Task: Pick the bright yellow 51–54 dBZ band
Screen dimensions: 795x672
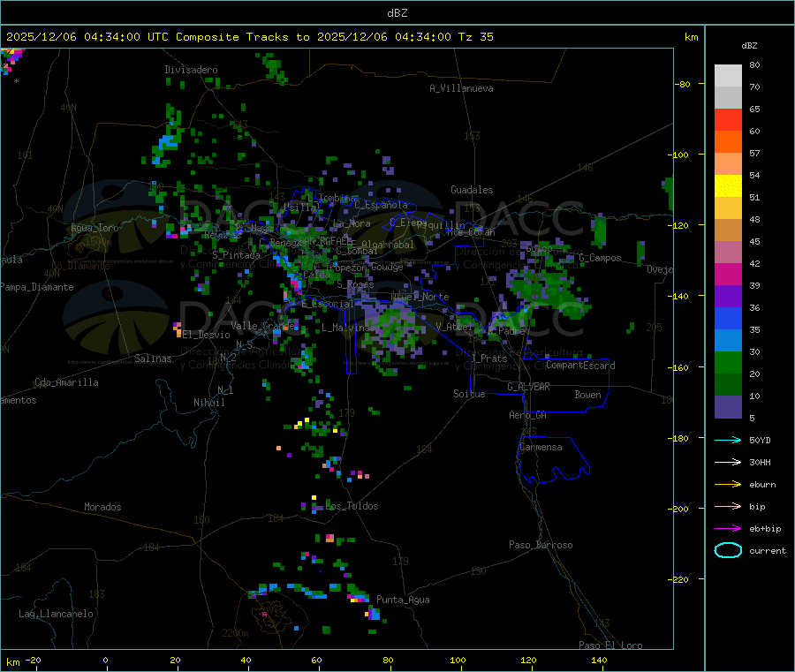Action: (x=728, y=186)
